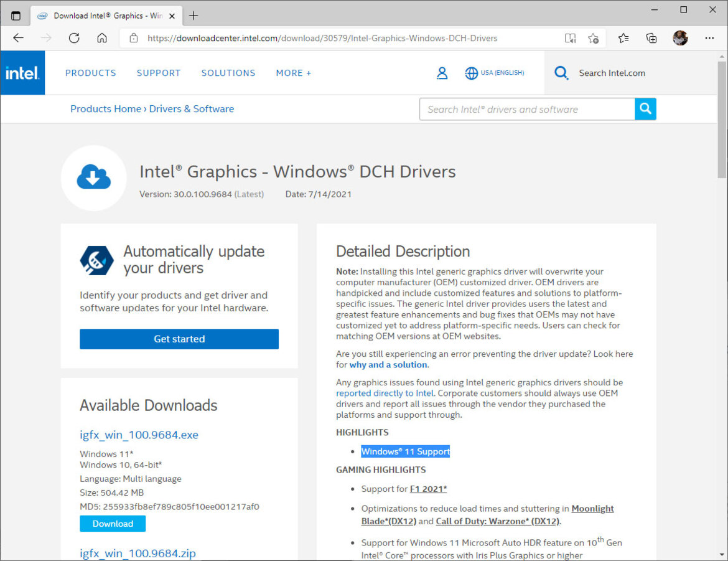Click Download button for the exe file

[x=113, y=524]
